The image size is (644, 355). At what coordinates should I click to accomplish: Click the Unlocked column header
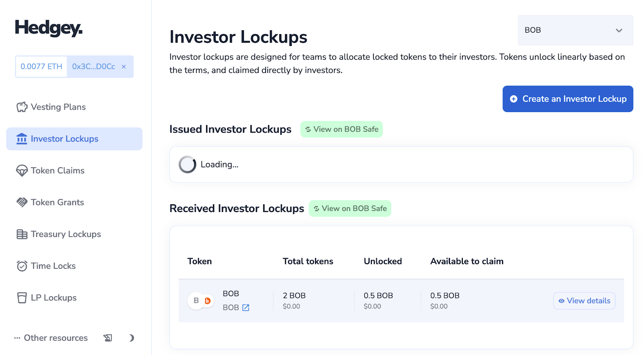383,261
